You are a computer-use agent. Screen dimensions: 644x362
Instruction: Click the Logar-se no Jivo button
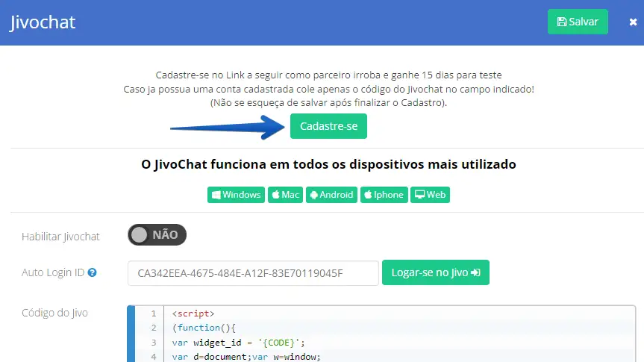435,272
